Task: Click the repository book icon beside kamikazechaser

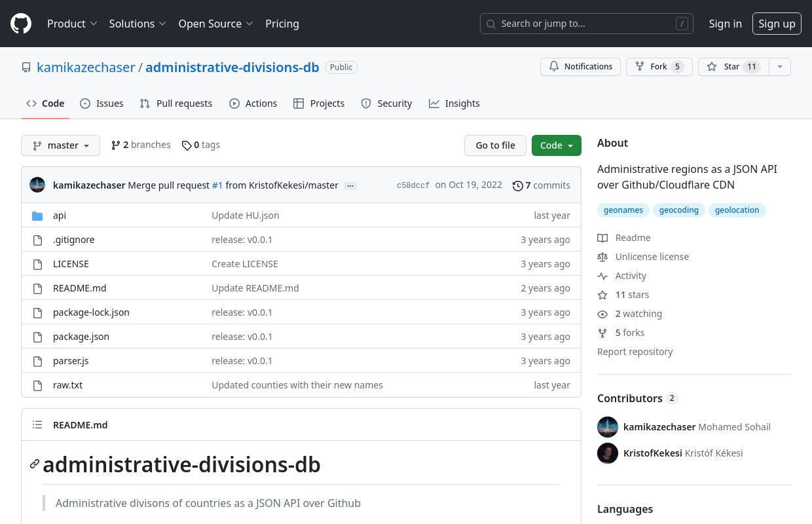Action: coord(26,67)
